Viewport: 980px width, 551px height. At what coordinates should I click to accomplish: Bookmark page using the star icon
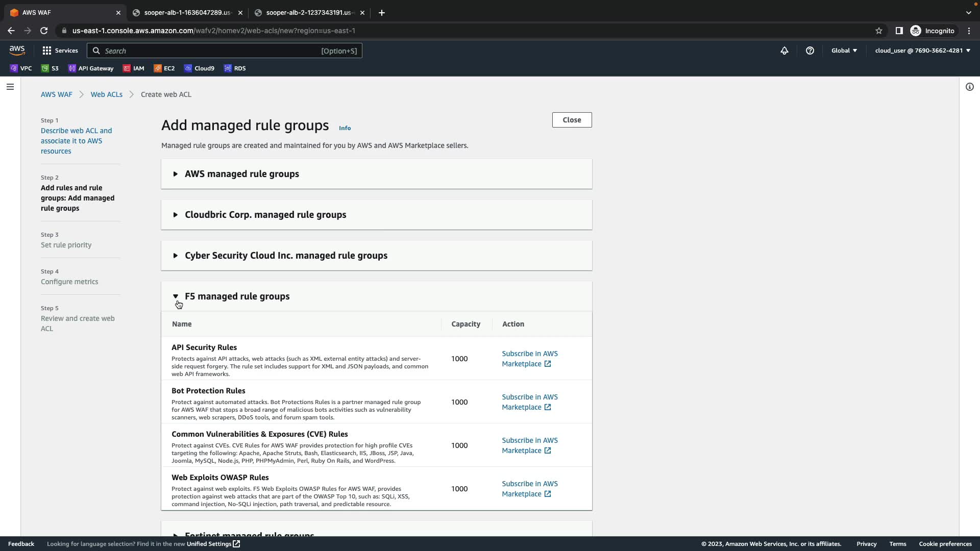pyautogui.click(x=878, y=31)
